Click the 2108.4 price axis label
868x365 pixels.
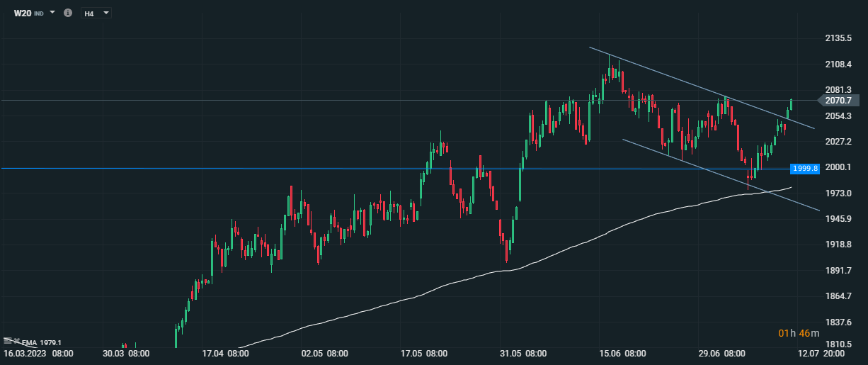pyautogui.click(x=838, y=64)
